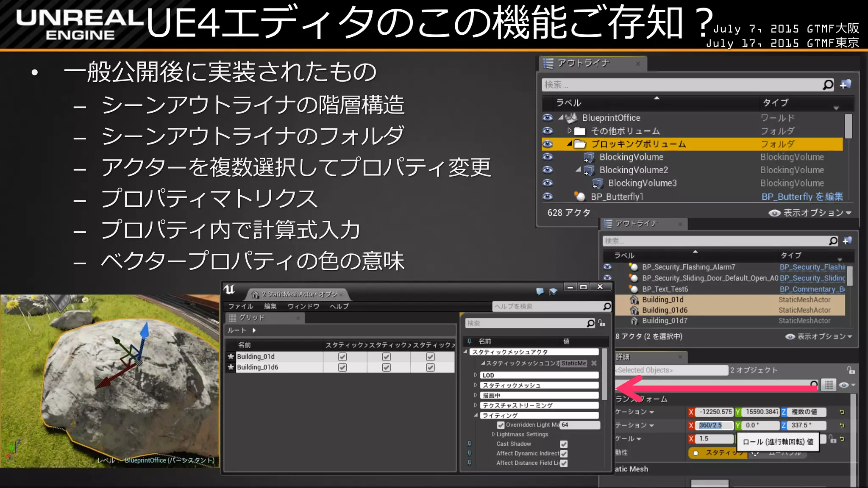
Task: Open the ファイル menu
Action: tap(241, 306)
